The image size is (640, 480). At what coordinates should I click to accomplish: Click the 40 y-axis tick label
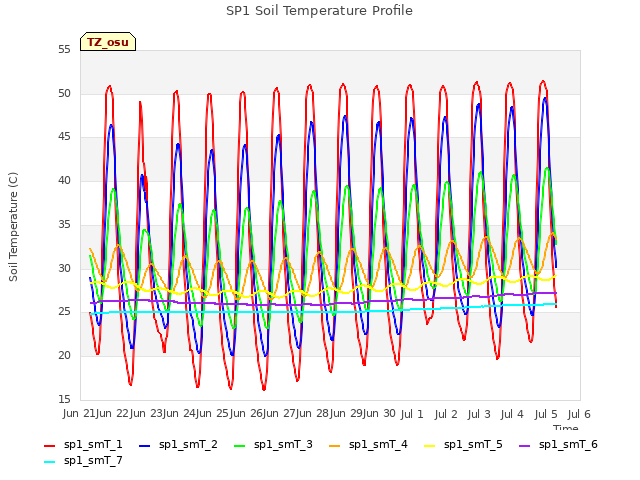tap(64, 181)
